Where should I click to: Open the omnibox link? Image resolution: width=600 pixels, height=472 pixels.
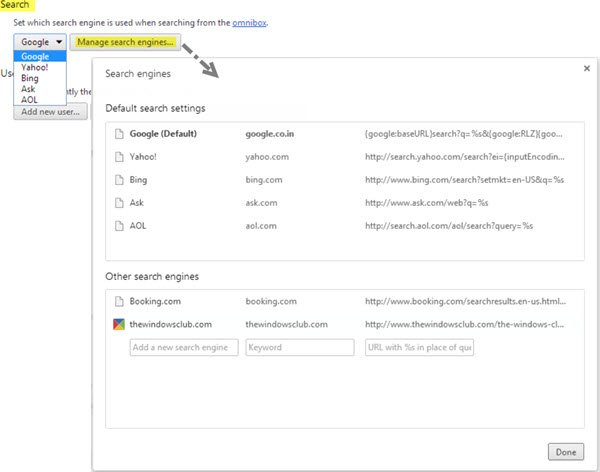[x=248, y=21]
